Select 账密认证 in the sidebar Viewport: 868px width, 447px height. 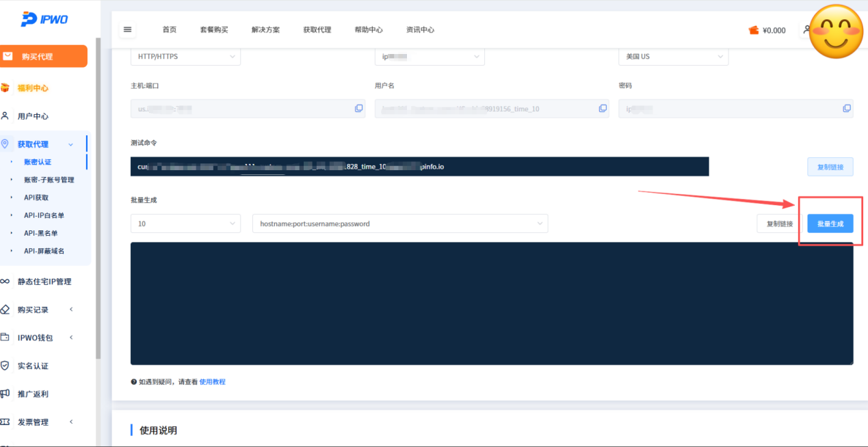[x=38, y=162]
